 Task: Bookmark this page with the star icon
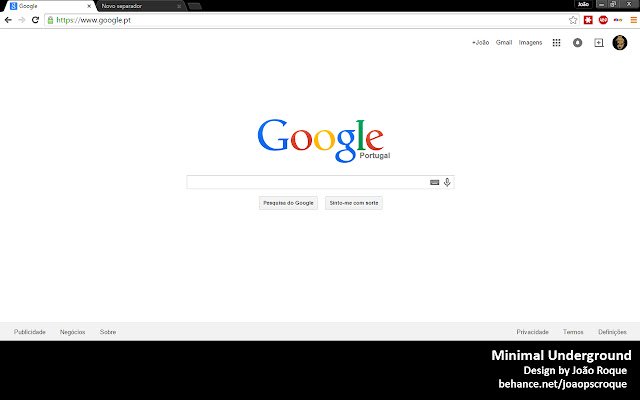pos(573,20)
